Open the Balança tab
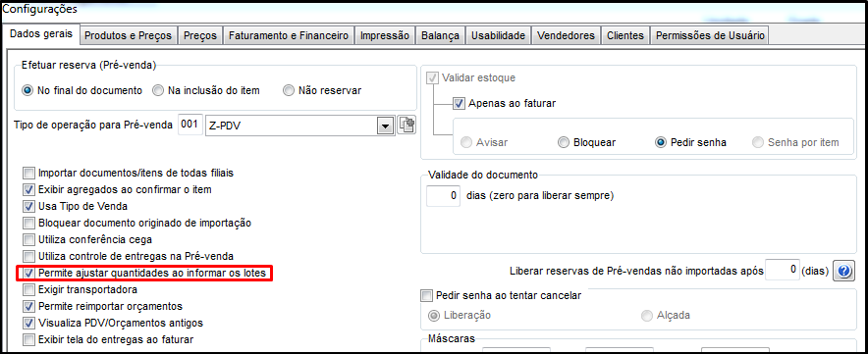Screen dimensions: 868x354 (440, 36)
